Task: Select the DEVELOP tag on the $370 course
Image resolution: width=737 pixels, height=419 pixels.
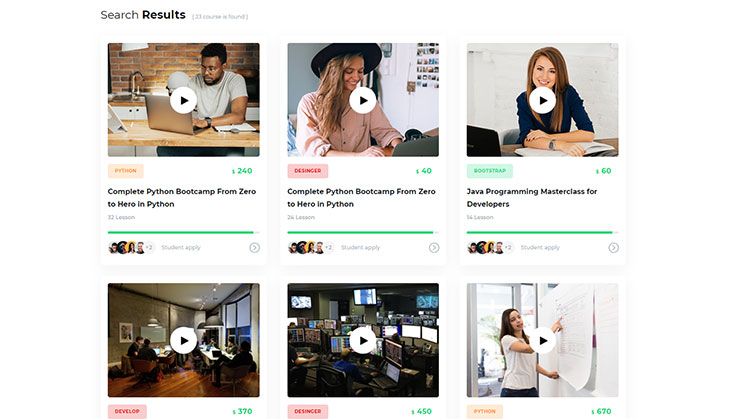Action: 127,411
